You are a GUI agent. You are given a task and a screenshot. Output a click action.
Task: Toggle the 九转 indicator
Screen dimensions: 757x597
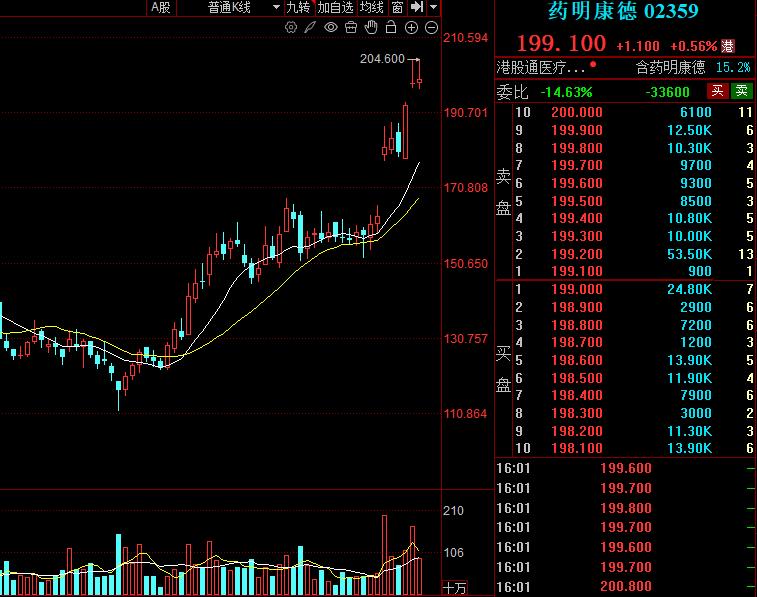point(298,7)
